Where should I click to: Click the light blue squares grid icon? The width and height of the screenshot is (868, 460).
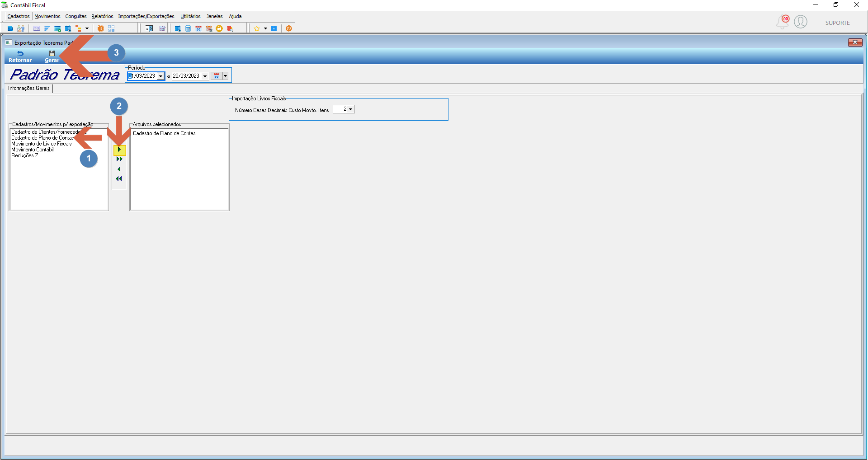(111, 28)
